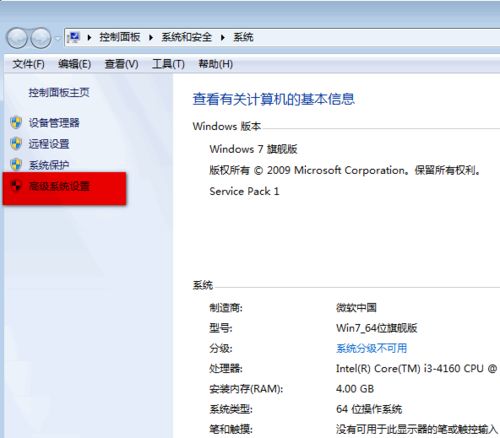Expand the arrow after 系统和安全 breadcrumb

(223, 37)
